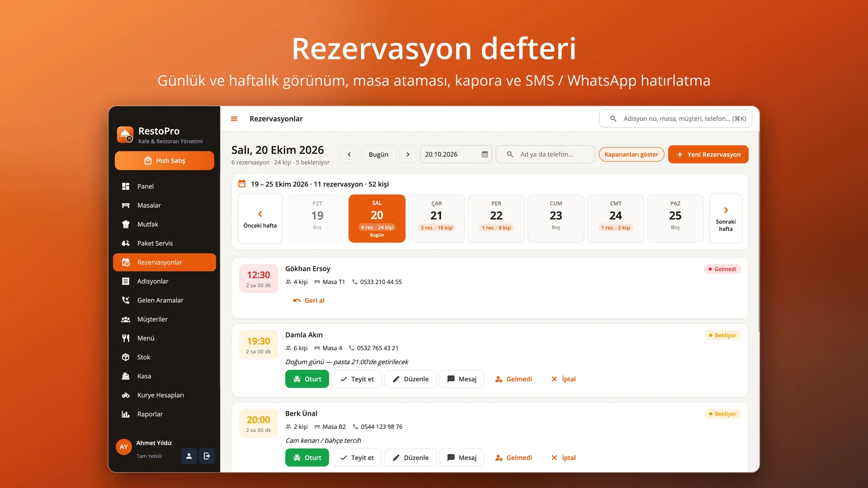Image resolution: width=868 pixels, height=488 pixels.
Task: Open Menü in the sidebar
Action: coord(165,338)
